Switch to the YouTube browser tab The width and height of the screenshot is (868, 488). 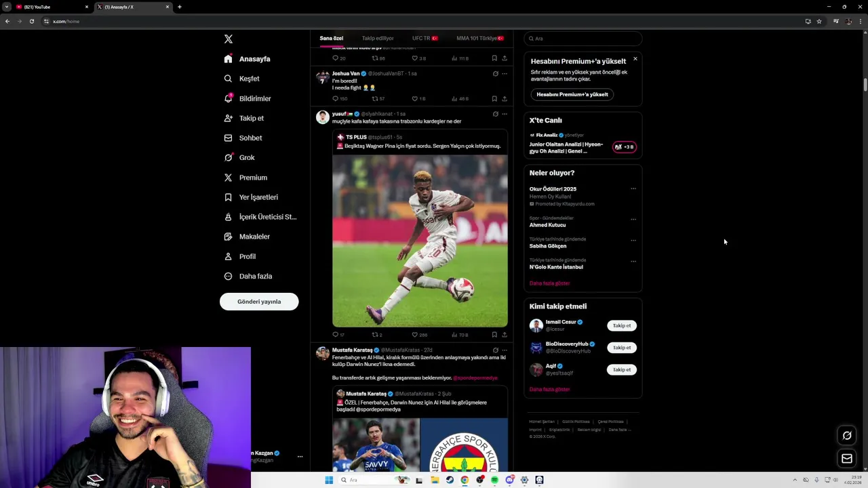pyautogui.click(x=52, y=7)
